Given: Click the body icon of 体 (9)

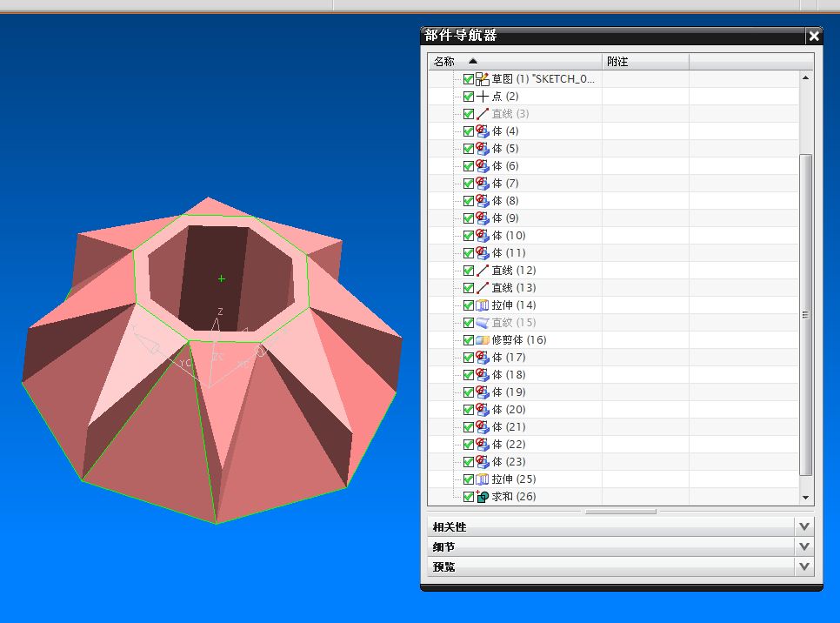Looking at the screenshot, I should [x=482, y=218].
